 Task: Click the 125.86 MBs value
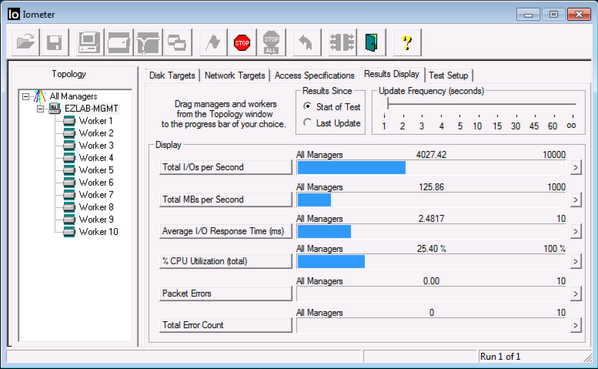[x=431, y=187]
